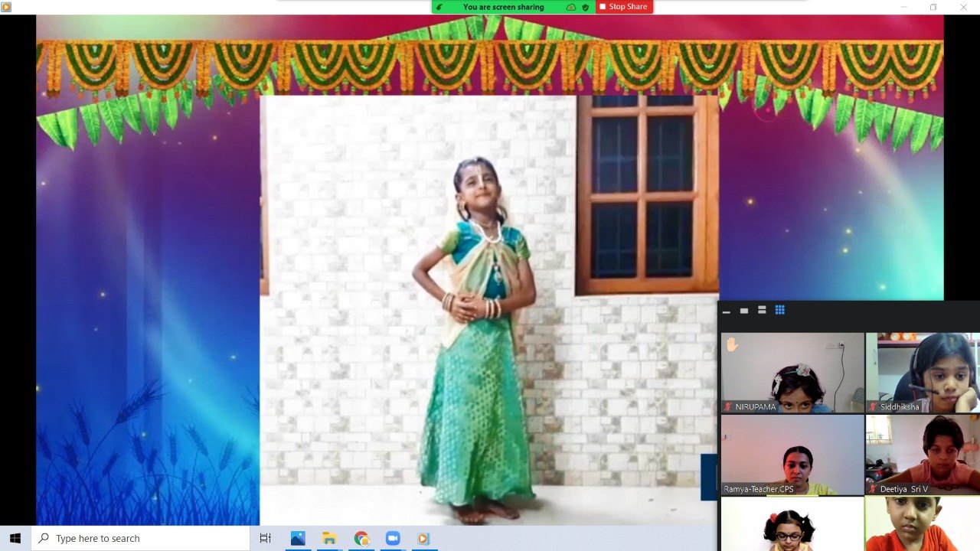Select NIRUPAMA's video tile
Image resolution: width=980 pixels, height=551 pixels.
tap(792, 373)
